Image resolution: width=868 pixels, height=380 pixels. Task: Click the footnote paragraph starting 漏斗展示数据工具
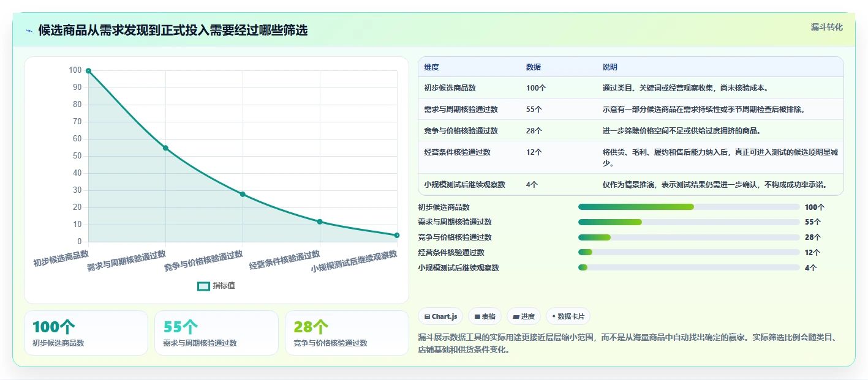point(626,343)
